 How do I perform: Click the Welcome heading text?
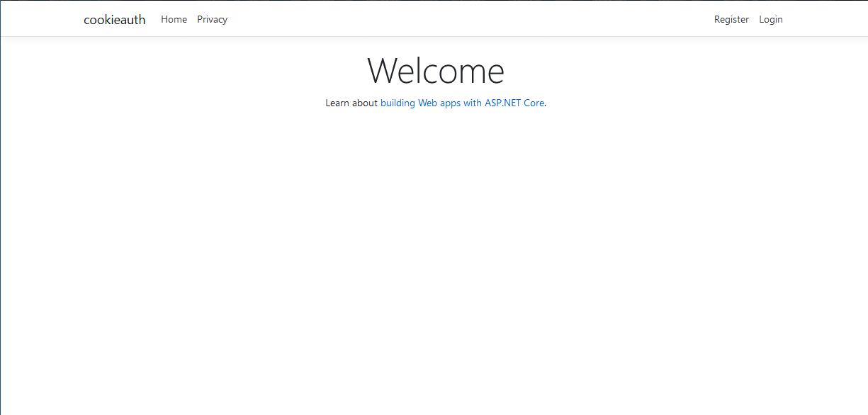436,71
